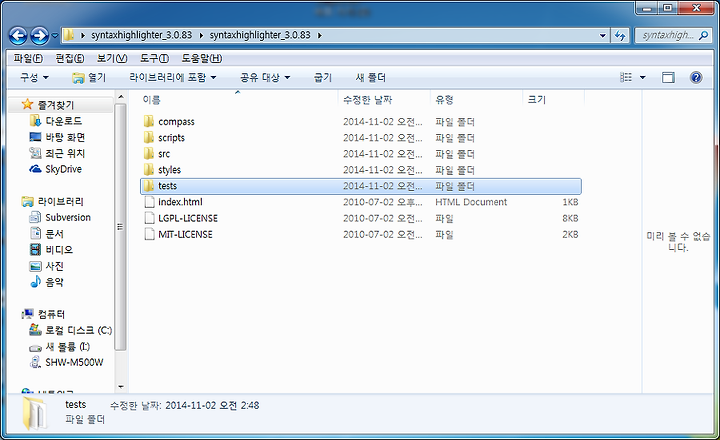Open the 음악 library
This screenshot has width=720, height=440.
click(54, 282)
